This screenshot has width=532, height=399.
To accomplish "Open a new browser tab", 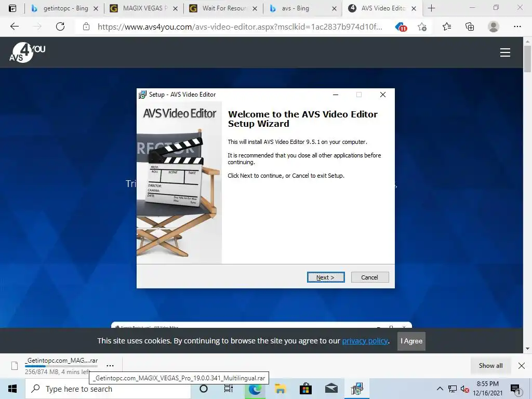I will pos(431,8).
